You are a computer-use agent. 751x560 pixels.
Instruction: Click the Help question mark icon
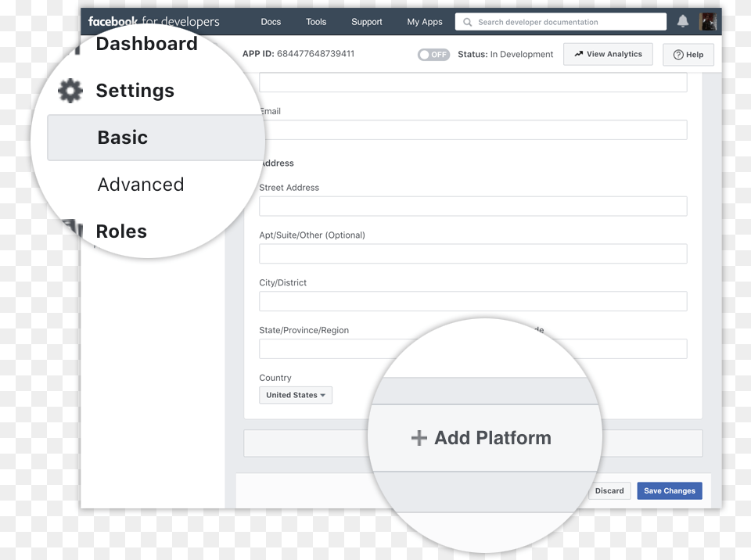click(x=677, y=55)
